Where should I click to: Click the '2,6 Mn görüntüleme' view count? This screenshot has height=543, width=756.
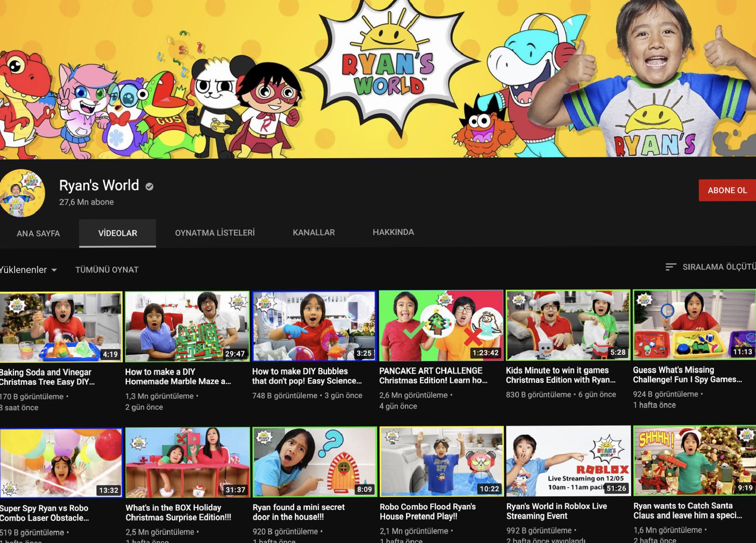413,395
